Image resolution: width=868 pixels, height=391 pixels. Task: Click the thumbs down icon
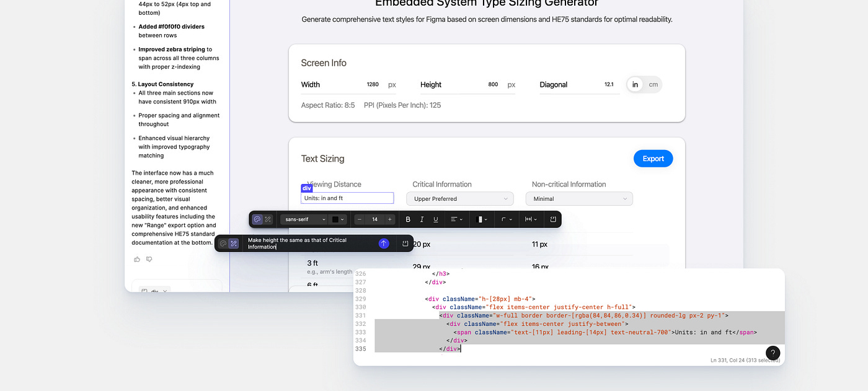tap(149, 259)
